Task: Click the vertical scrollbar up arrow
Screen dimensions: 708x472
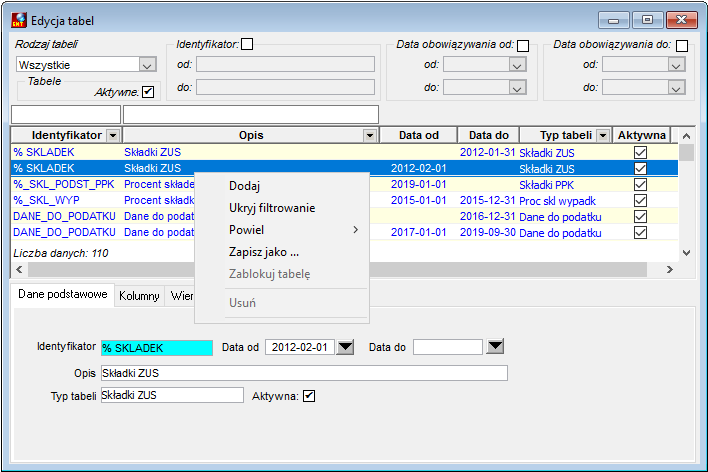Action: 686,136
